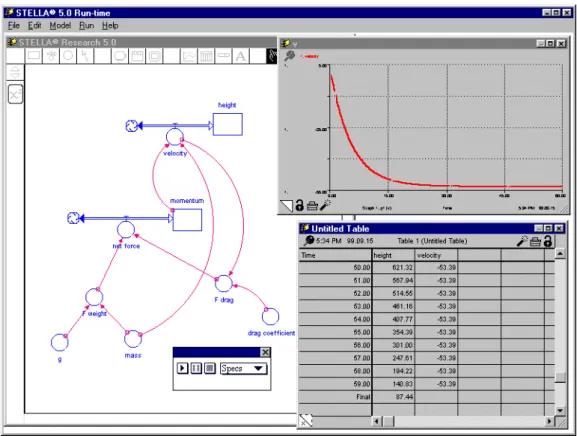Select the Text block A tool
This screenshot has width=577, height=436.
tap(241, 56)
